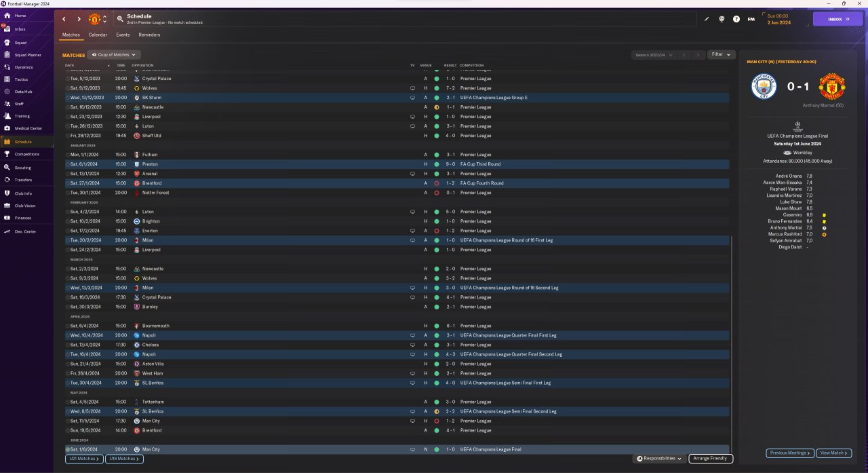Click the U18 Matches button
868x473 pixels.
[124, 459]
